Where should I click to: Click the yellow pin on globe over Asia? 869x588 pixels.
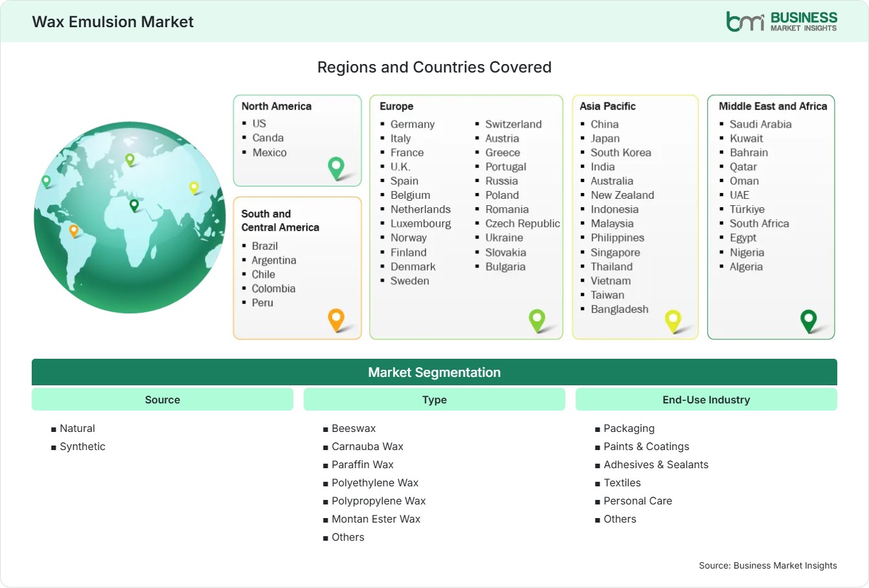pos(194,188)
